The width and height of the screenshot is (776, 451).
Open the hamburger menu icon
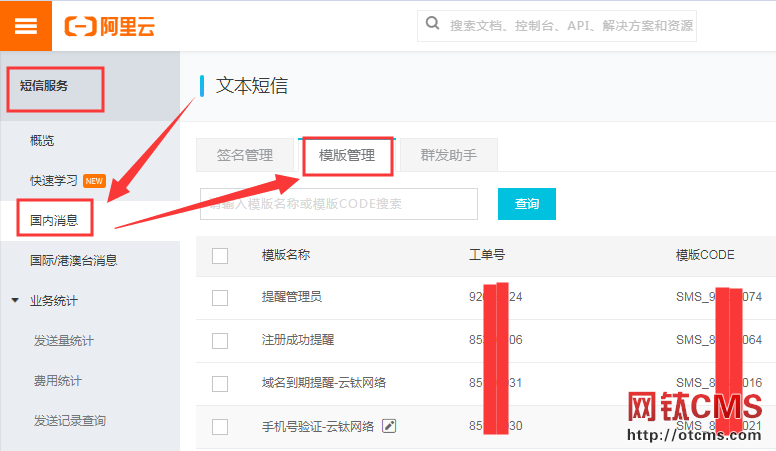26,25
